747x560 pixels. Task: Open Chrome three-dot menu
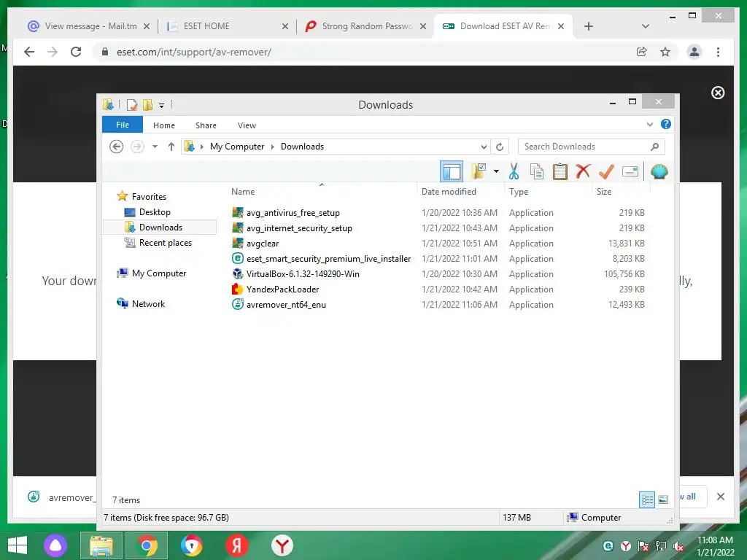tap(718, 52)
